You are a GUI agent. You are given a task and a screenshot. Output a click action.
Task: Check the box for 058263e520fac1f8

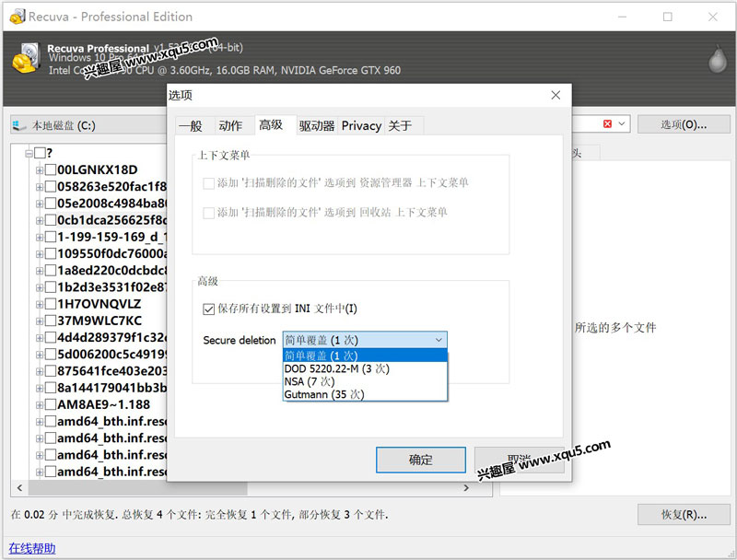[x=51, y=186]
